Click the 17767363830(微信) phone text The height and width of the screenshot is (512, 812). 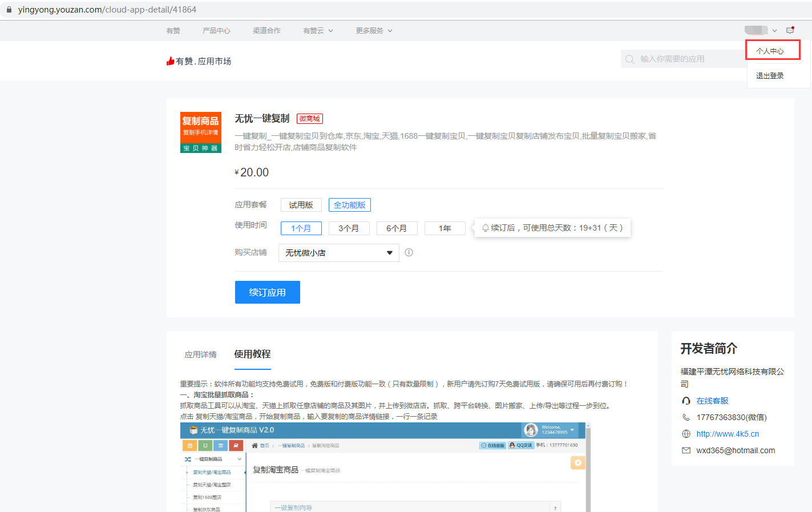732,417
